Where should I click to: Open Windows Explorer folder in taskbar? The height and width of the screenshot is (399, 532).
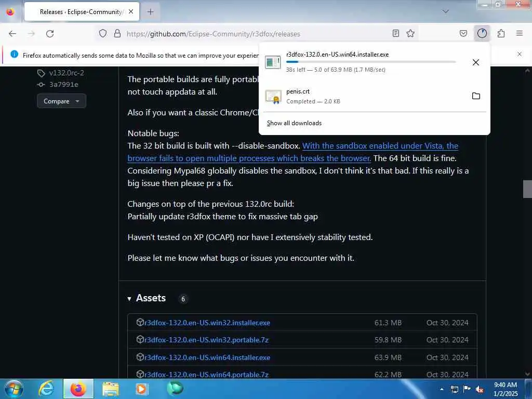tap(111, 389)
